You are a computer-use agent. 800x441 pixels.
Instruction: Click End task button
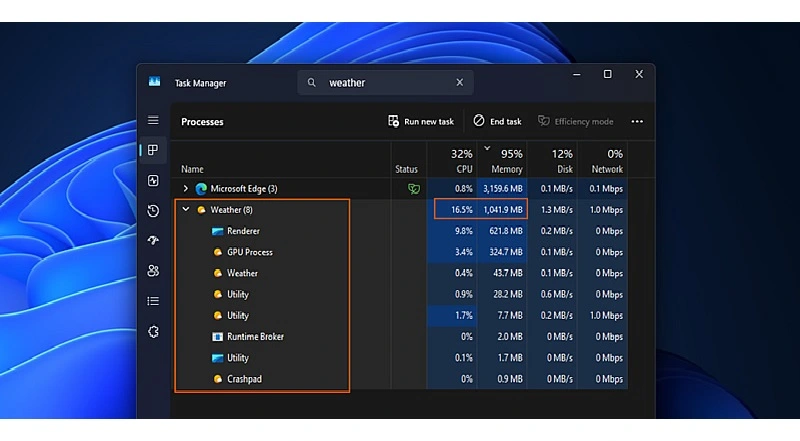pos(497,121)
